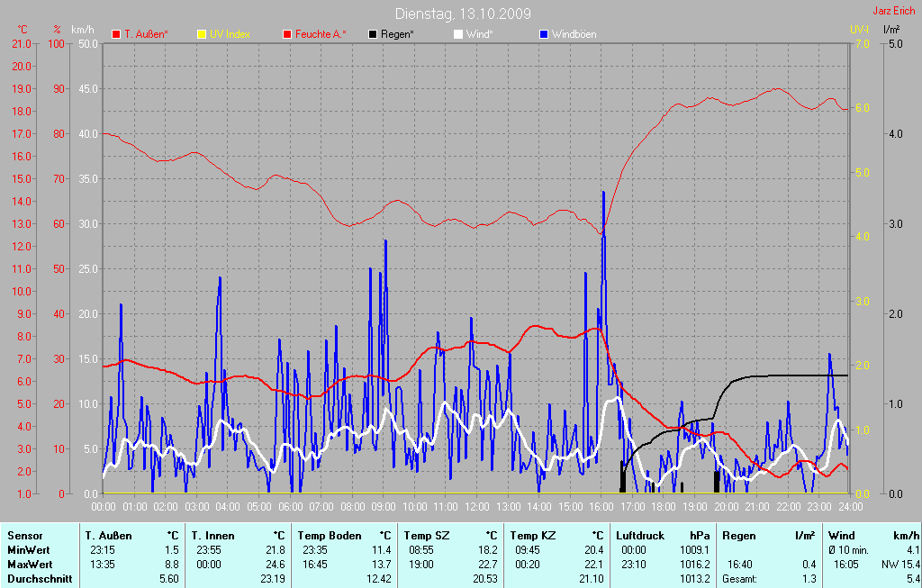The height and width of the screenshot is (588, 922).
Task: Click the Temp SZ average 20.53
Action: coord(485,579)
